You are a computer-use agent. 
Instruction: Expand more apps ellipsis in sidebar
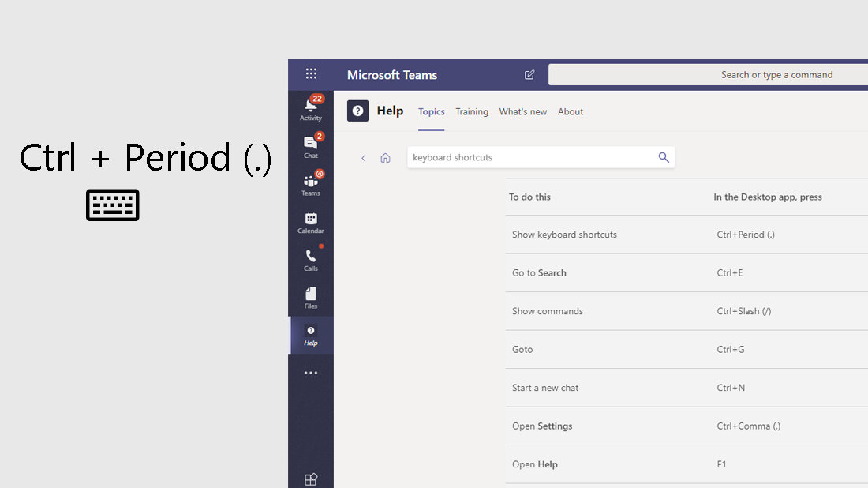pos(311,373)
